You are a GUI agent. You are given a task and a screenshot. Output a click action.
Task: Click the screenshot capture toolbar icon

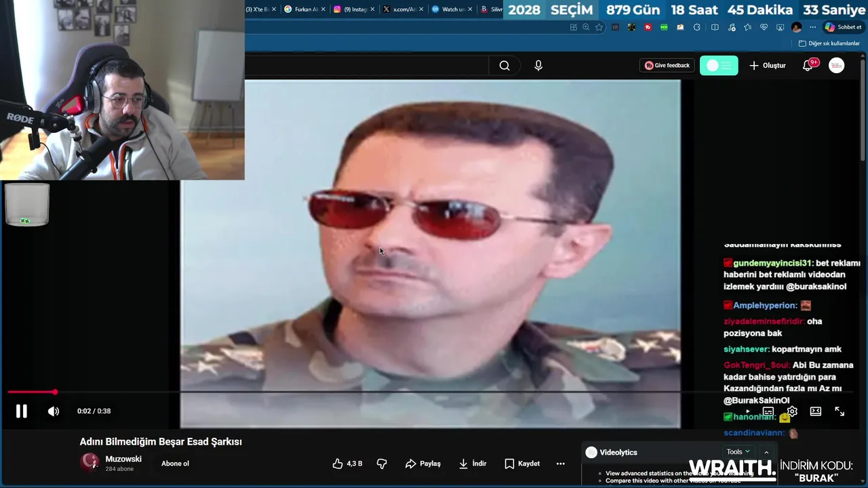click(780, 27)
